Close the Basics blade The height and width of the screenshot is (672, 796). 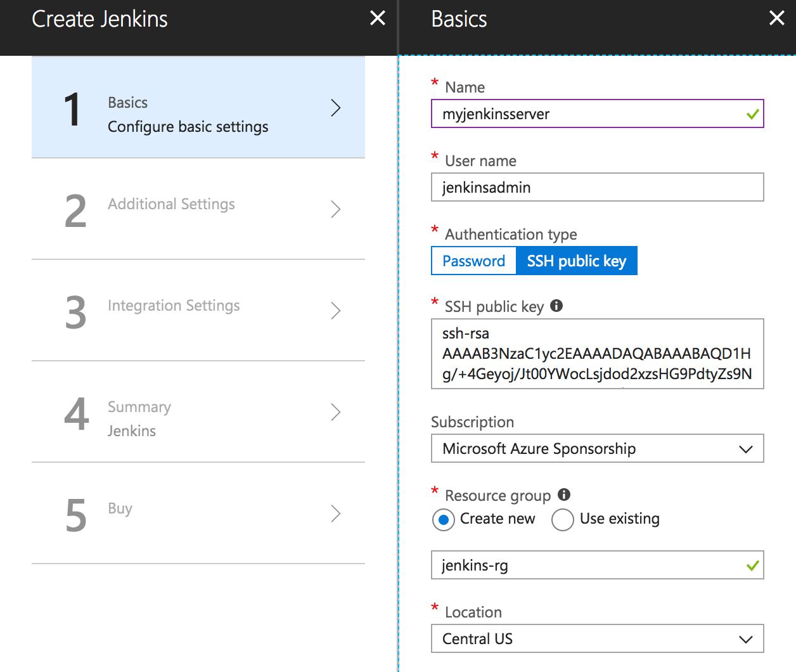pos(777,18)
